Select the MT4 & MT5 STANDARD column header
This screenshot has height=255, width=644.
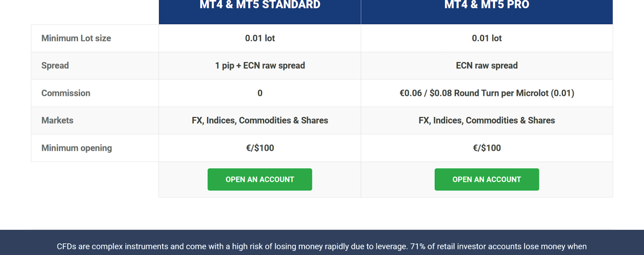coord(260,6)
